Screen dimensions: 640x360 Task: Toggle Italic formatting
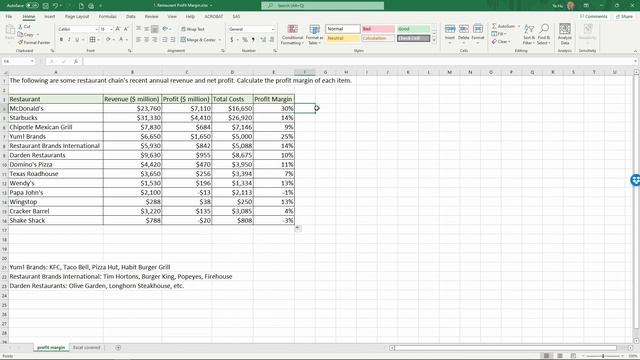[x=69, y=40]
